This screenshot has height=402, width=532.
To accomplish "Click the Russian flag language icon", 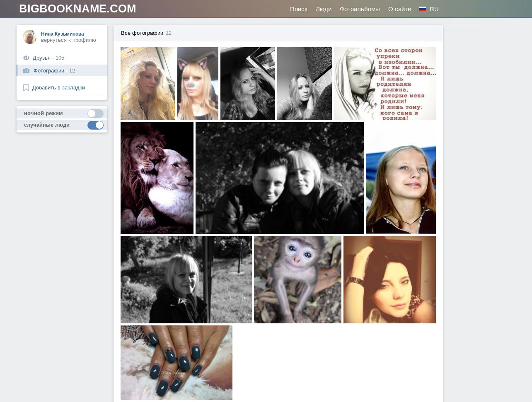I will (422, 9).
